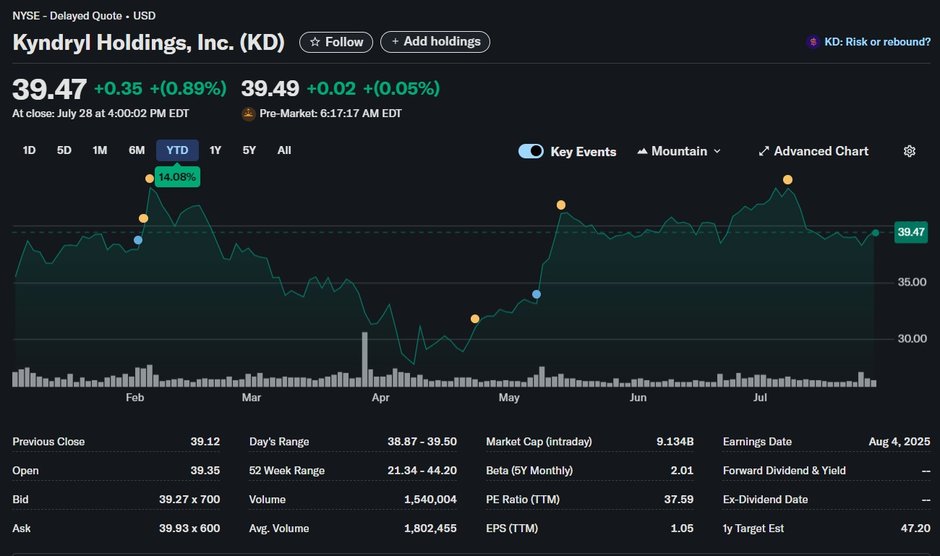Click the yellow event marker at the July peak

click(788, 180)
